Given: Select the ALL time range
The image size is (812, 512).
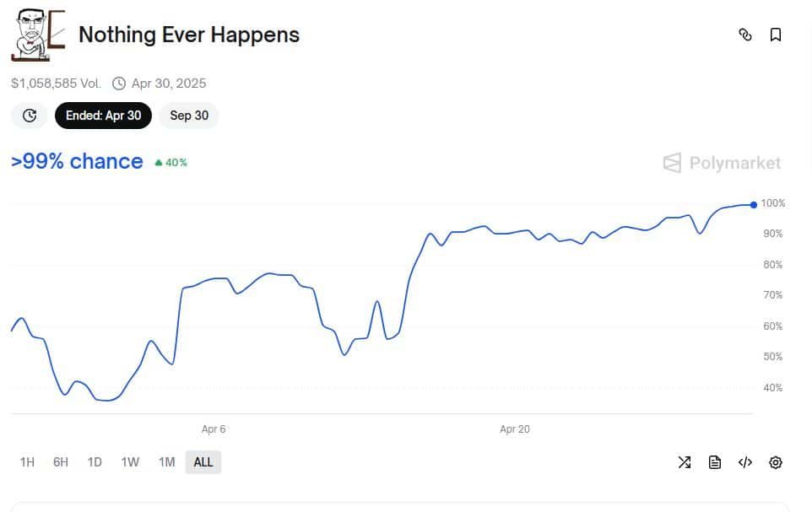Looking at the screenshot, I should 203,462.
